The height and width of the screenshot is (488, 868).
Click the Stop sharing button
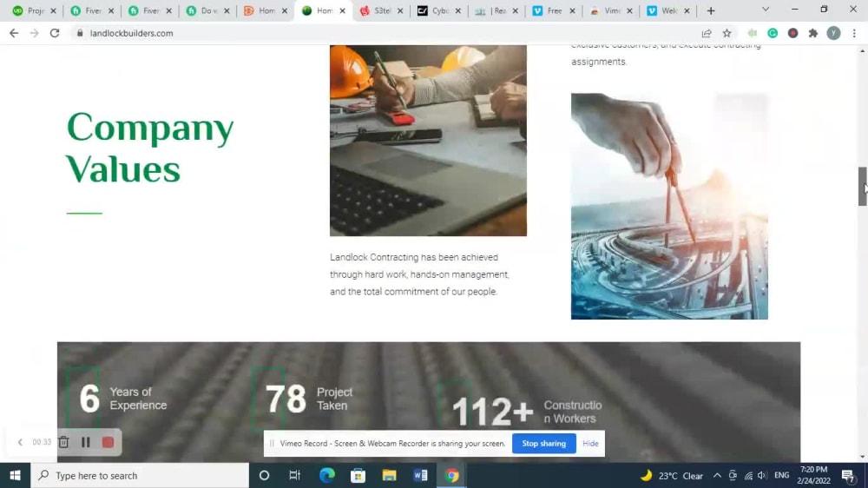tap(543, 444)
